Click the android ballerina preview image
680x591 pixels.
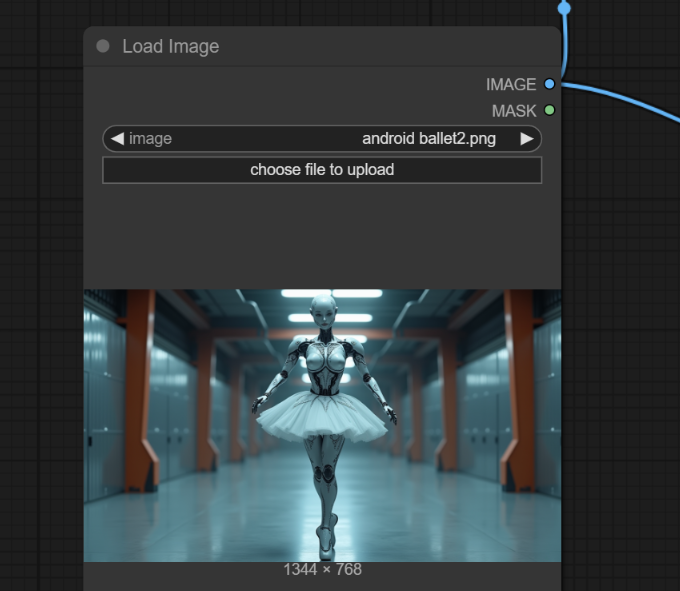pos(322,425)
